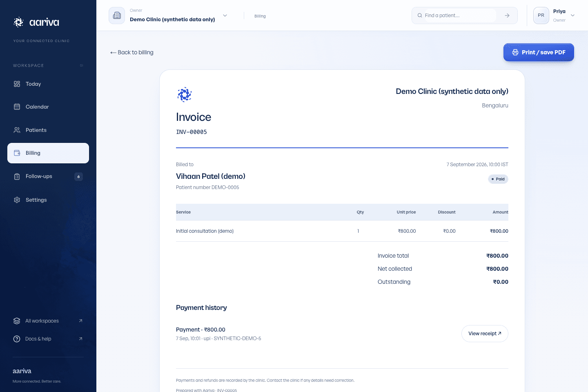Open Docs & help link

click(48, 339)
